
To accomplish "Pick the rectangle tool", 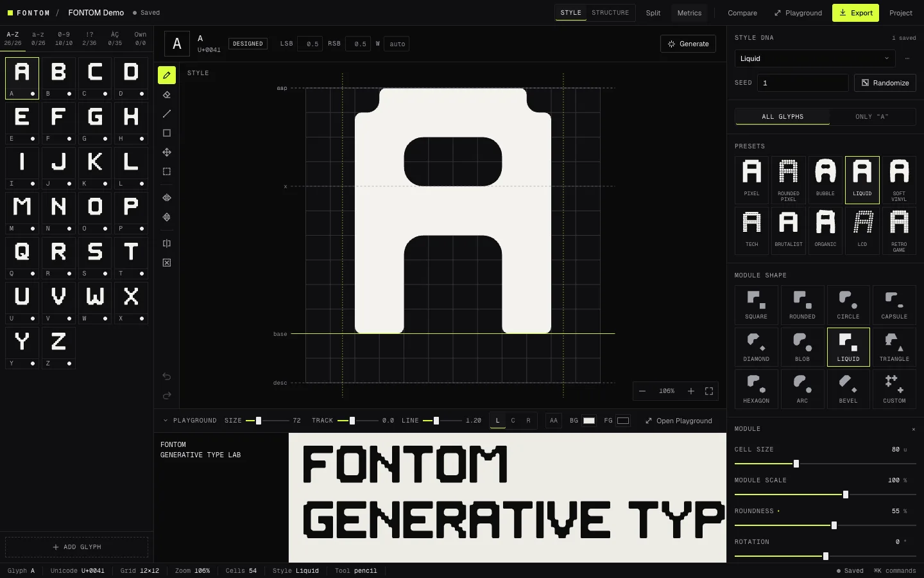I will [x=167, y=133].
